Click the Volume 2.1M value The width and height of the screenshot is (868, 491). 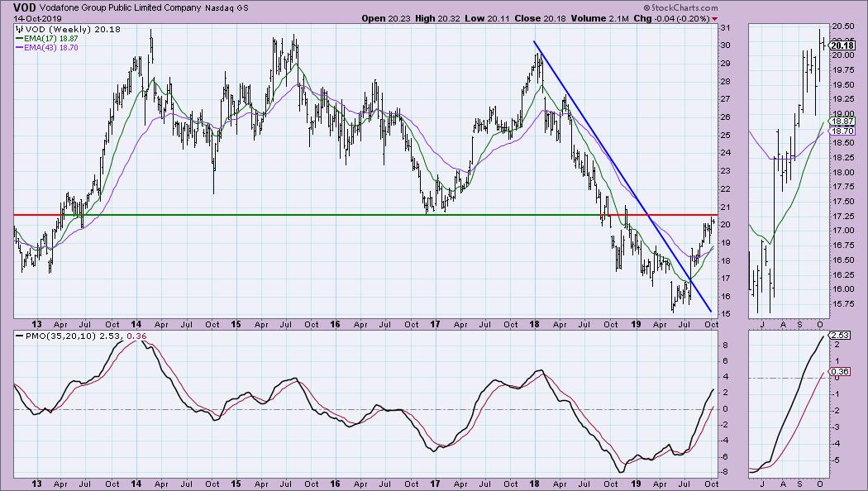click(x=599, y=18)
